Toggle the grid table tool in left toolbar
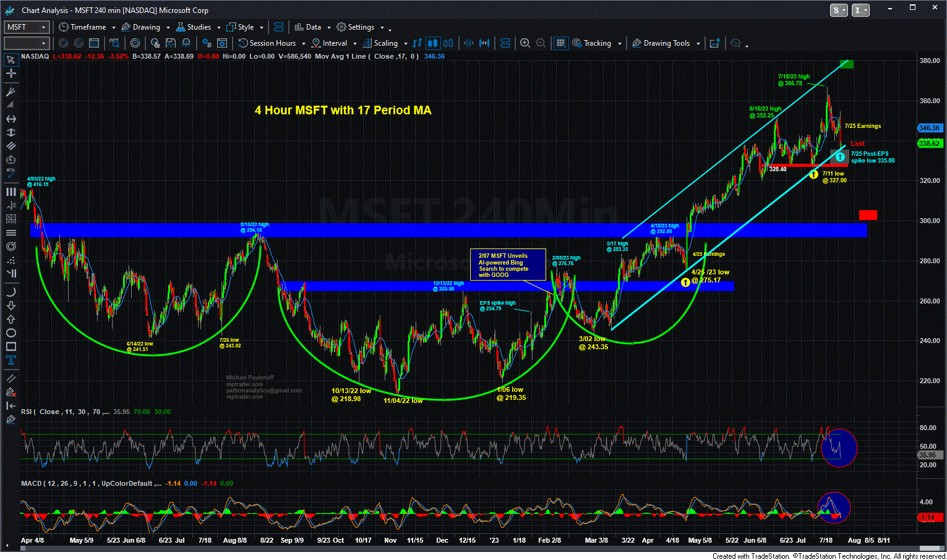The width and height of the screenshot is (947, 560). coord(11,219)
